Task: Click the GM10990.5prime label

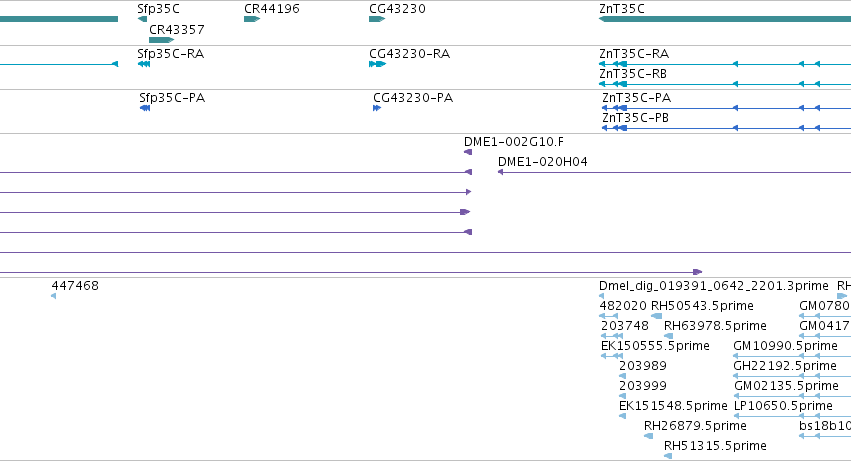Action: pyautogui.click(x=785, y=346)
